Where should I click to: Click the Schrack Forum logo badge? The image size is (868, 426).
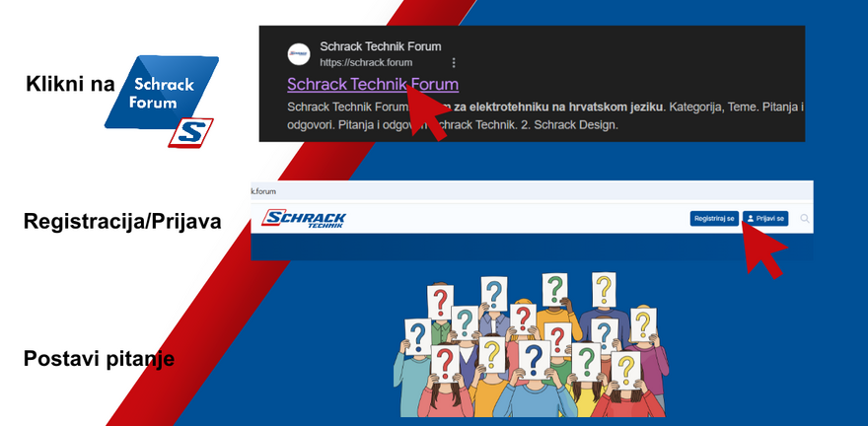click(162, 101)
